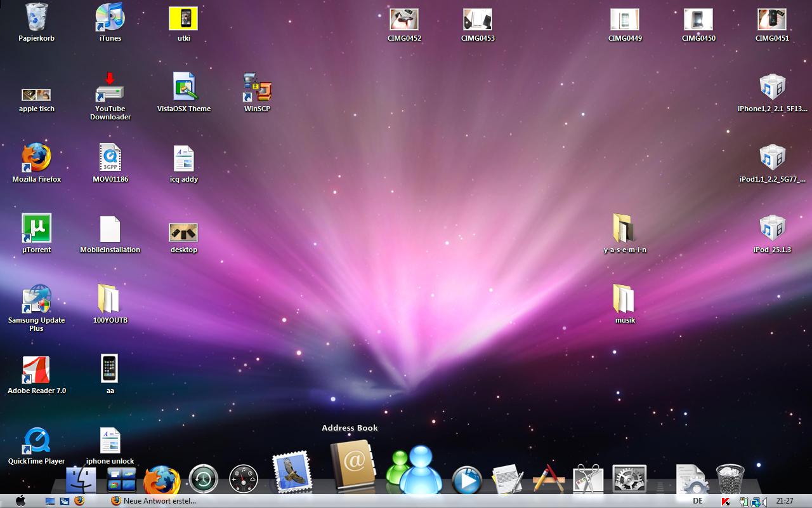Select the VistaOSX Theme file

click(183, 93)
